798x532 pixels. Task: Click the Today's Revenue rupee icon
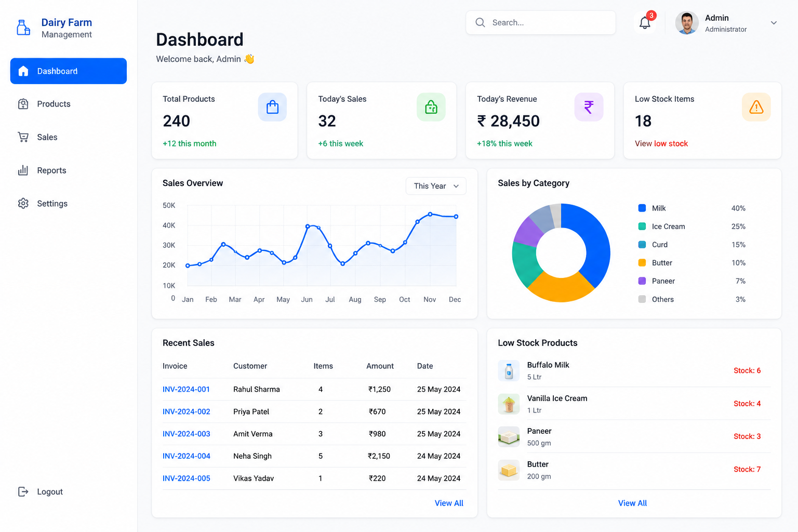tap(589, 107)
